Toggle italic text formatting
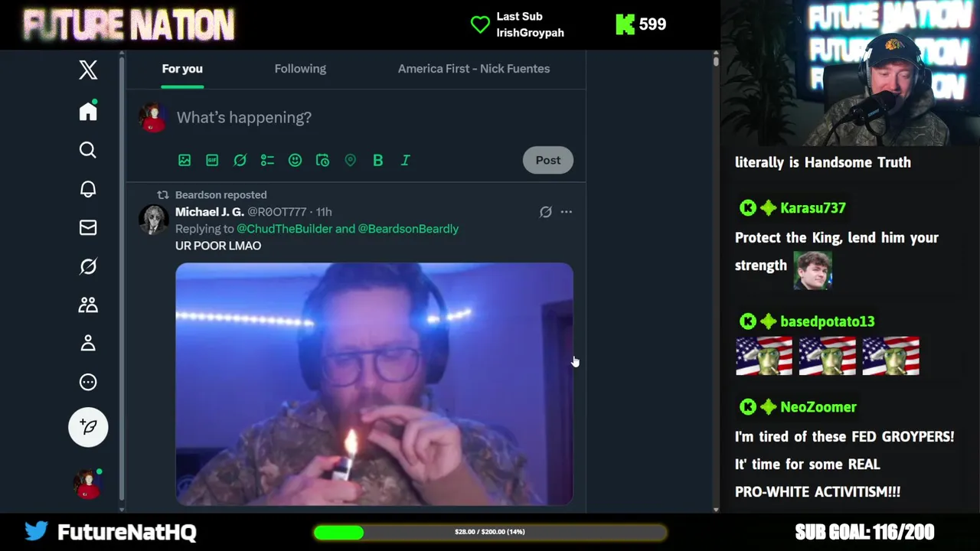Viewport: 980px width, 551px height. tap(405, 160)
